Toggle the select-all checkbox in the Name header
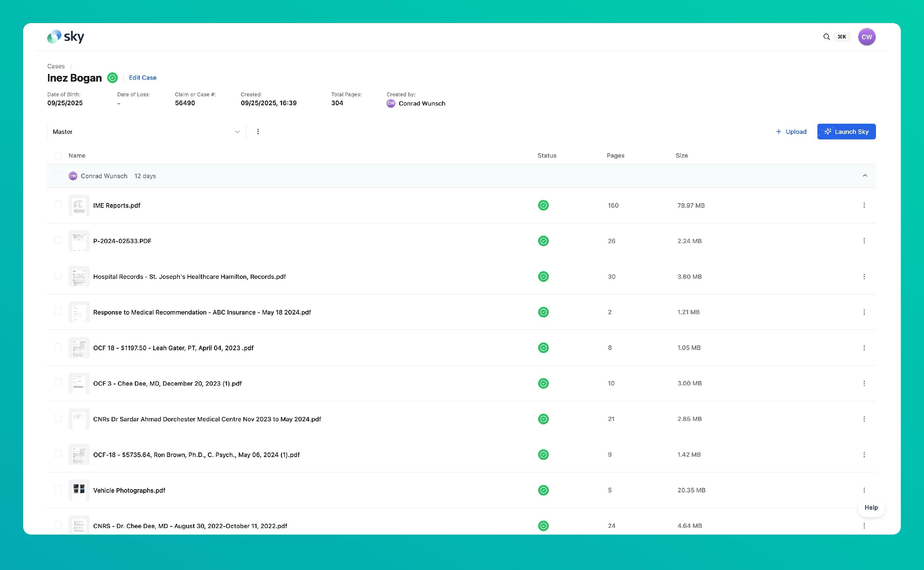 [x=58, y=156]
